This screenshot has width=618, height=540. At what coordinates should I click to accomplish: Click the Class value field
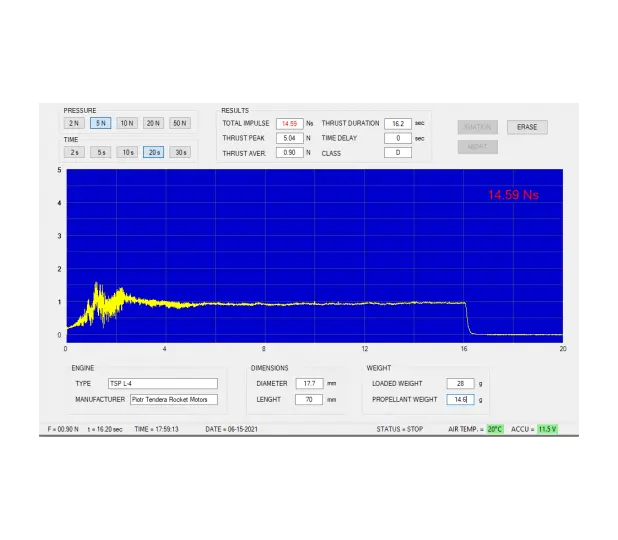398,153
